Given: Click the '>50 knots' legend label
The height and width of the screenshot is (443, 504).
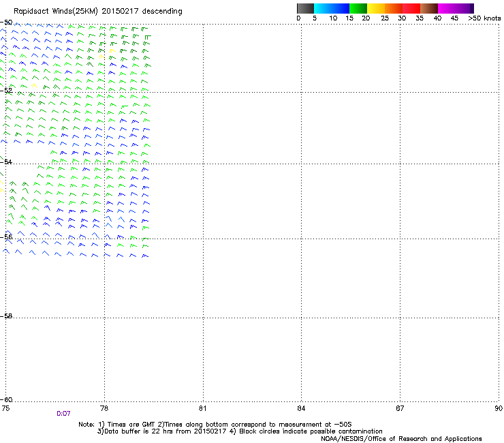Looking at the screenshot, I should click(x=484, y=18).
